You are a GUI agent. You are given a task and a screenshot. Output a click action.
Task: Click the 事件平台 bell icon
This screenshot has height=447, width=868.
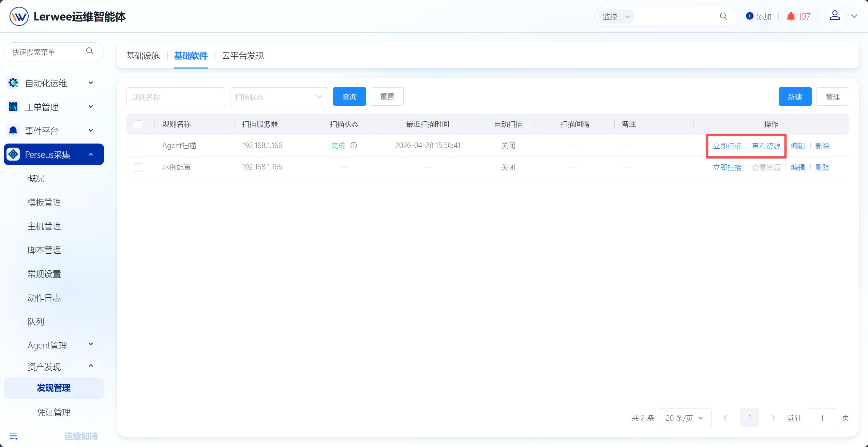[x=13, y=131]
